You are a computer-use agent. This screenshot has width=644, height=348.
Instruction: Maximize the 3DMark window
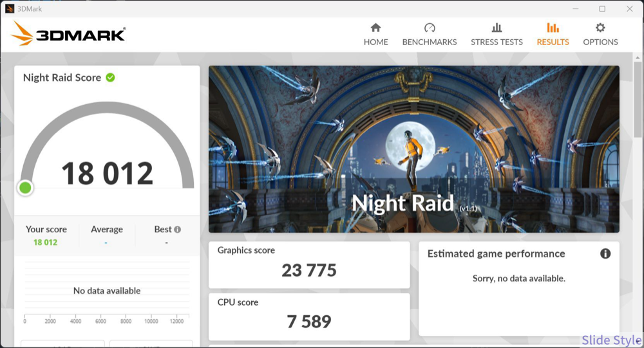[x=602, y=9]
